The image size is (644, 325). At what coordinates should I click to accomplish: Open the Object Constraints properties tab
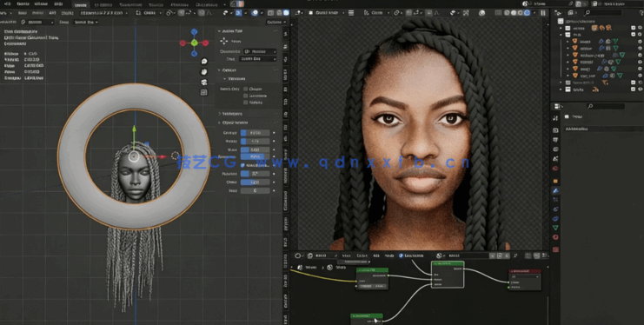pos(555,218)
